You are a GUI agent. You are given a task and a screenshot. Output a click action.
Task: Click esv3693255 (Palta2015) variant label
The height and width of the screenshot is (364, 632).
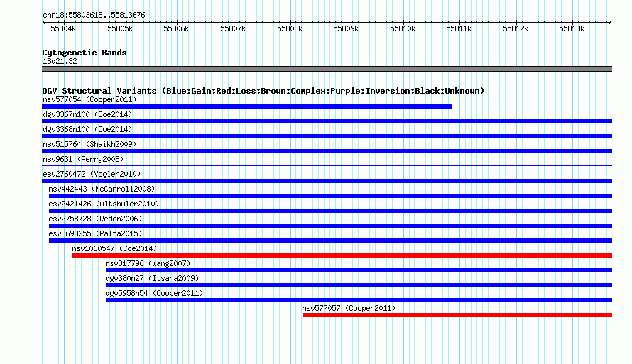(96, 233)
